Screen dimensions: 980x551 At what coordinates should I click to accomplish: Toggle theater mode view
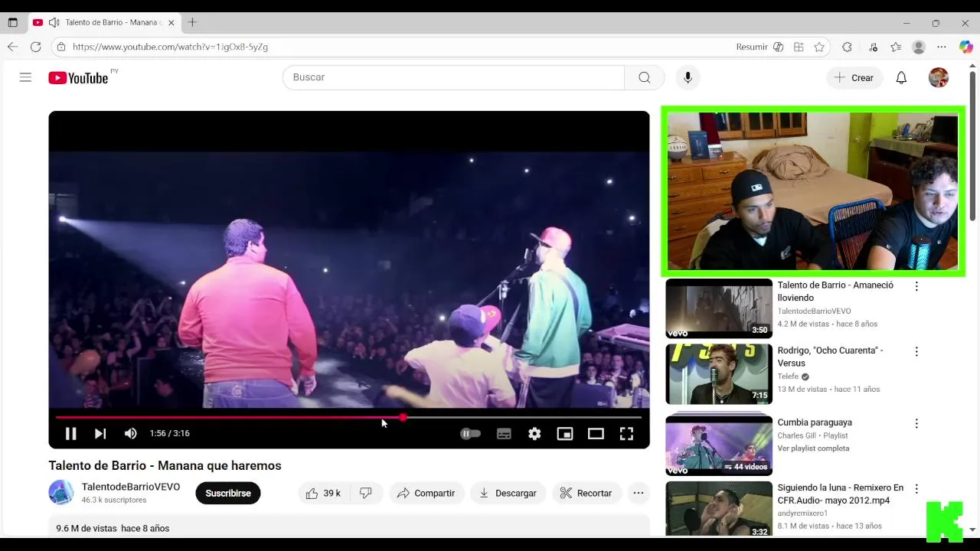click(x=596, y=434)
